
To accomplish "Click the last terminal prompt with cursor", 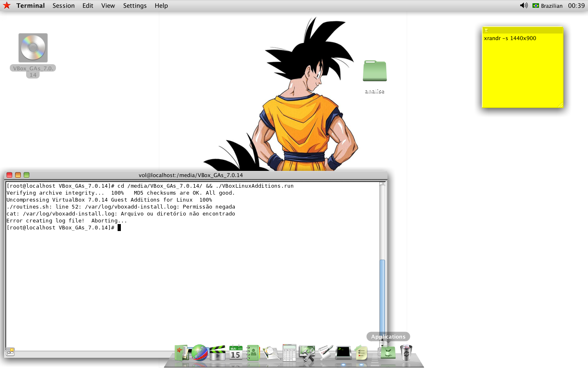I will [x=64, y=228].
